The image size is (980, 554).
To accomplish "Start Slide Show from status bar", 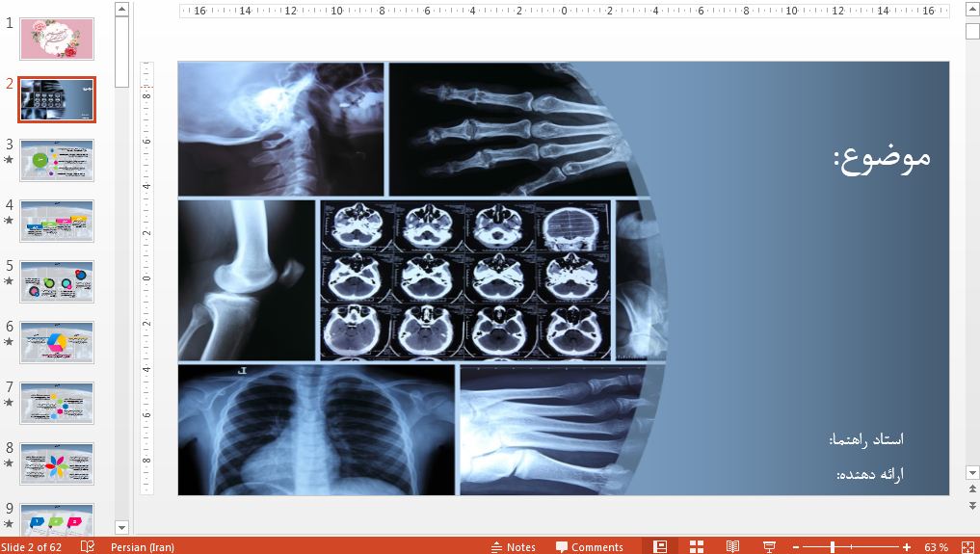I will [x=769, y=546].
